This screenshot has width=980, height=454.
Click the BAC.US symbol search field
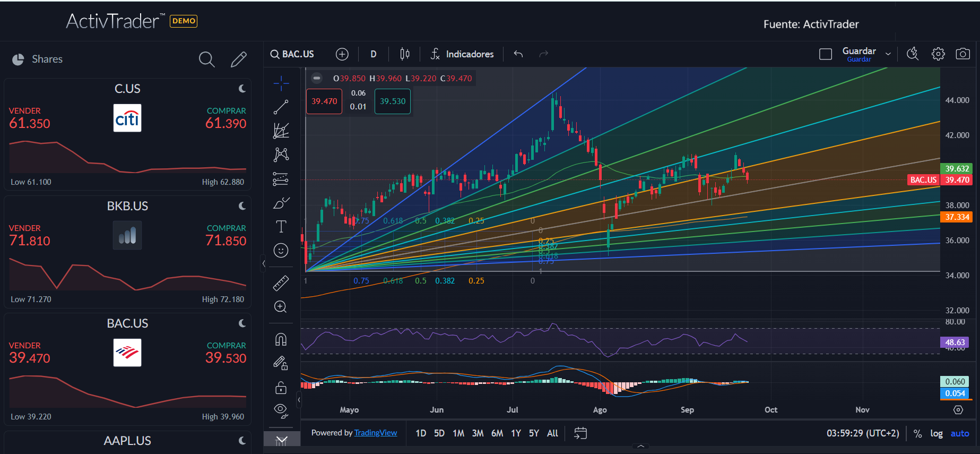tap(292, 54)
